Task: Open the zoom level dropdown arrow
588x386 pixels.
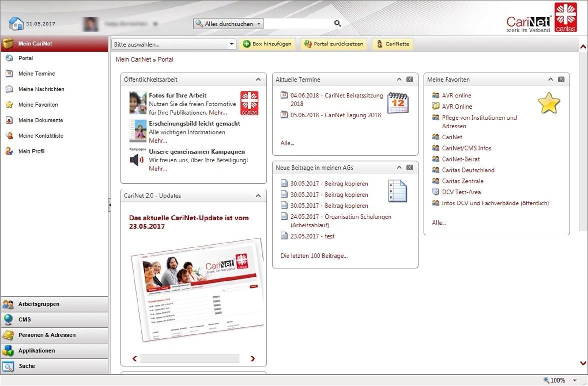Action: [x=575, y=380]
